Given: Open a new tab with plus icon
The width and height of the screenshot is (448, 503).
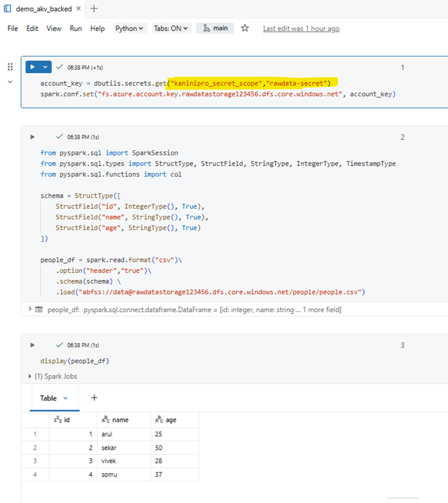Looking at the screenshot, I should [95, 9].
